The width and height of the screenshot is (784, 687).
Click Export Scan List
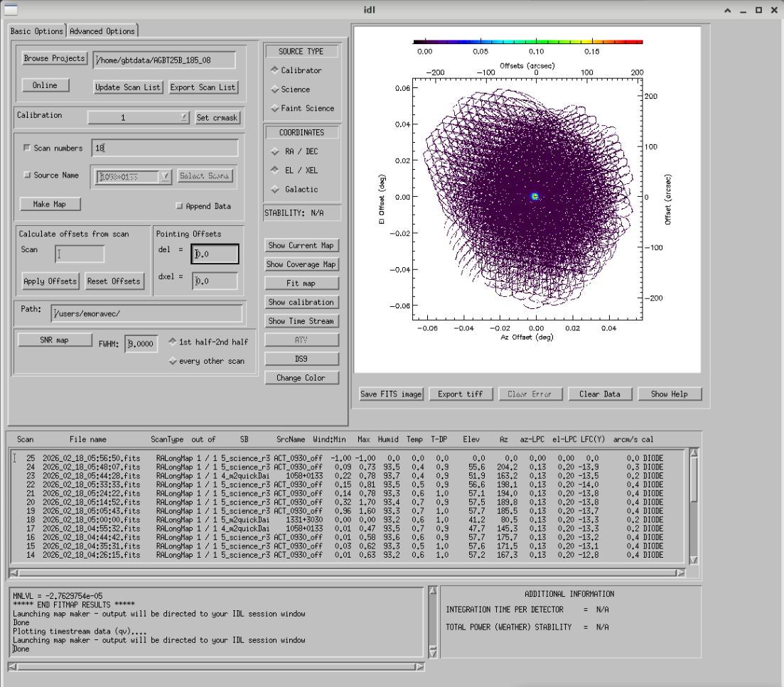coord(203,87)
